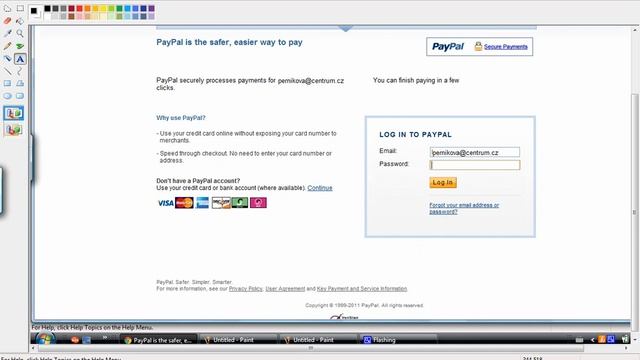Choose the Ellipse shape tool

pyautogui.click(x=7, y=96)
